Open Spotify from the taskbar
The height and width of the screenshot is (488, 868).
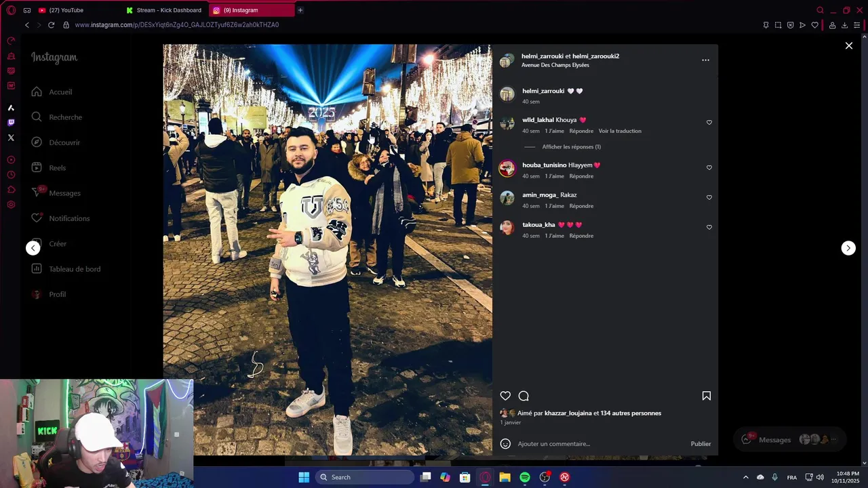[525, 477]
